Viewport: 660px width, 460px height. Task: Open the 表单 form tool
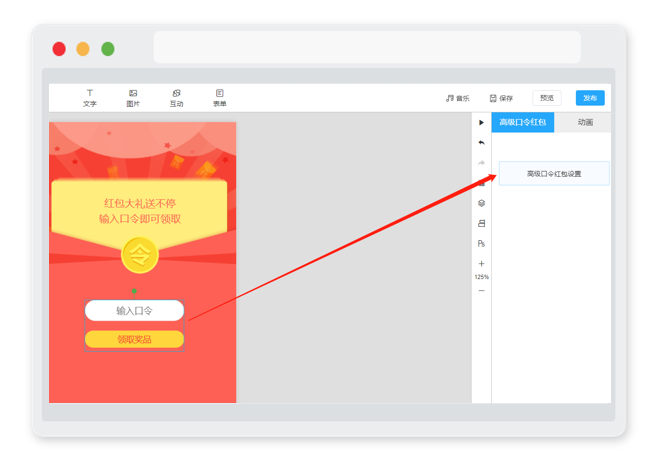220,98
